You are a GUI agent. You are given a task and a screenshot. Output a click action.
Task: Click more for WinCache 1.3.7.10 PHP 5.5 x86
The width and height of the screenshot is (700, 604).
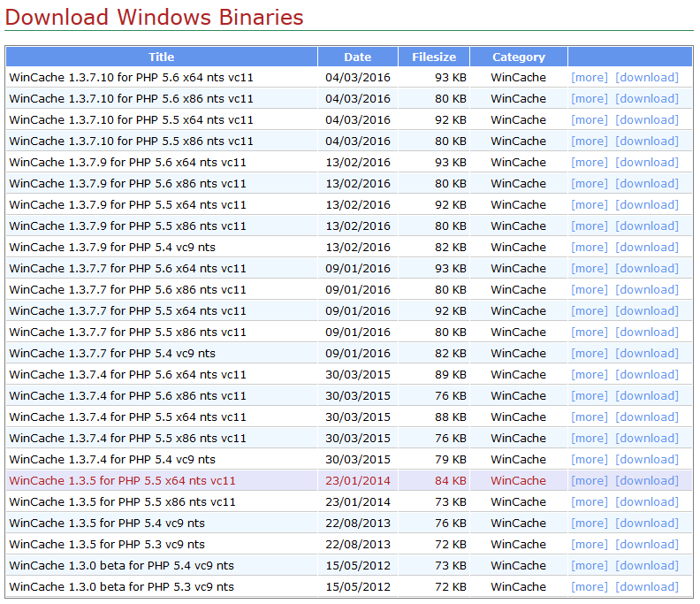coord(590,141)
